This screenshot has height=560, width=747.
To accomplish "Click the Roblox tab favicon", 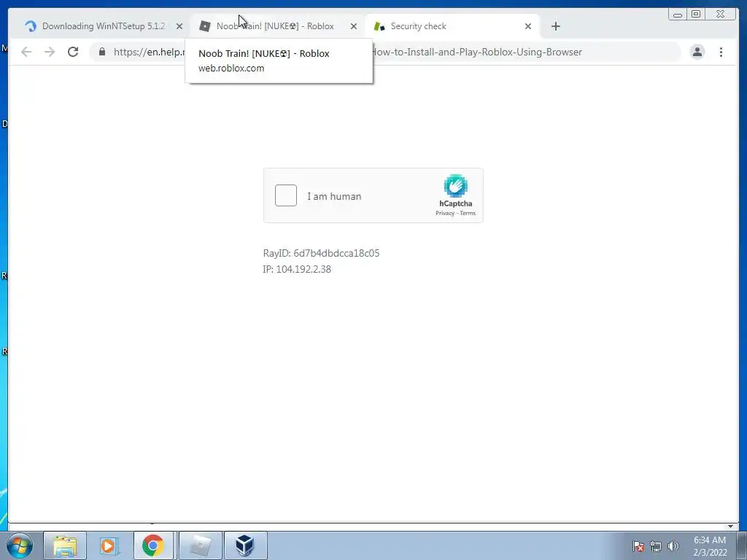I will click(205, 26).
